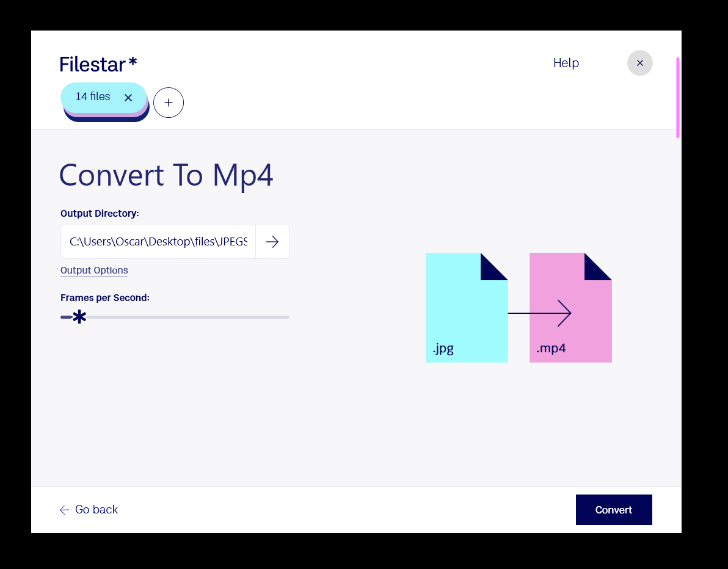
Task: Click the Frames per Second slider handle
Action: [79, 317]
